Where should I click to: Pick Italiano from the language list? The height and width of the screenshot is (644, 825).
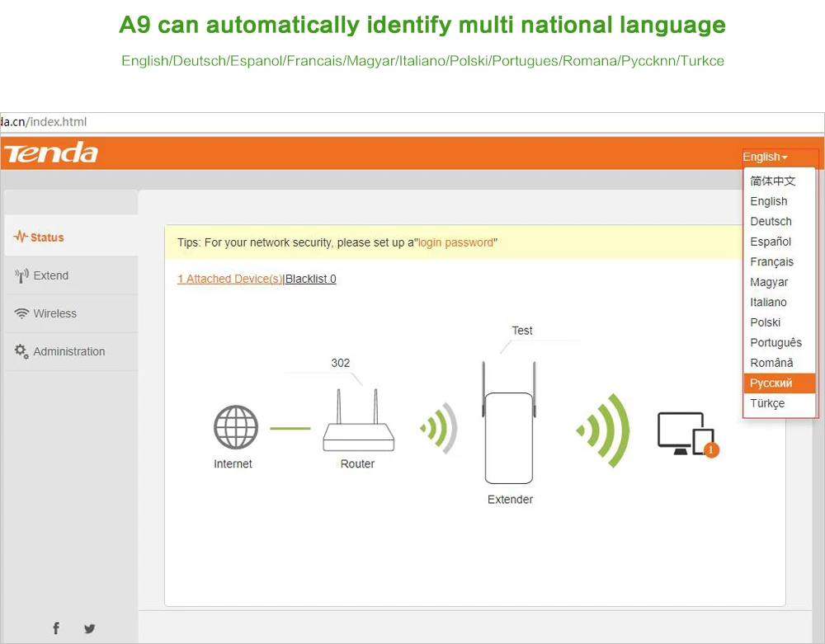pos(780,303)
